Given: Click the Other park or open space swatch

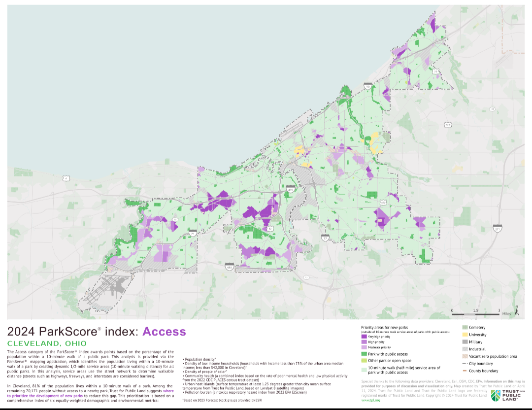Looking at the screenshot, I should 364,360.
